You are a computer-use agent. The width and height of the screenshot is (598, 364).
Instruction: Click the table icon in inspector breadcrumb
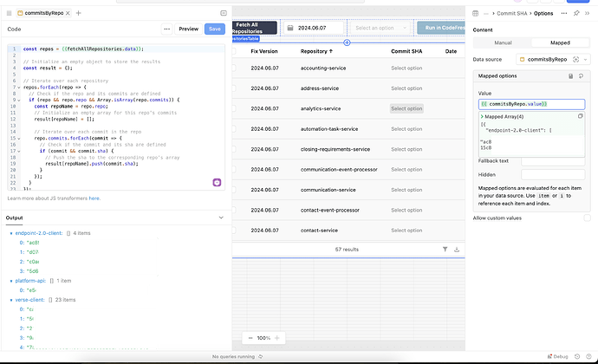[475, 13]
